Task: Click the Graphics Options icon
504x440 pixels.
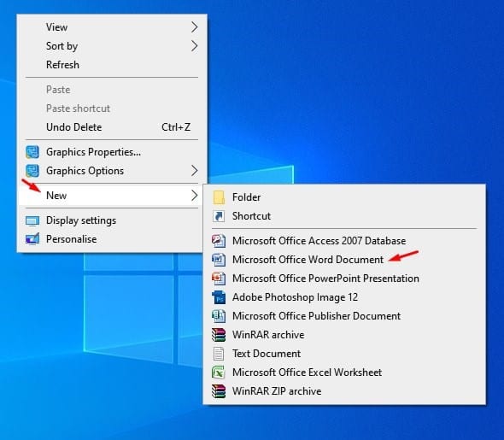Action: [x=32, y=171]
